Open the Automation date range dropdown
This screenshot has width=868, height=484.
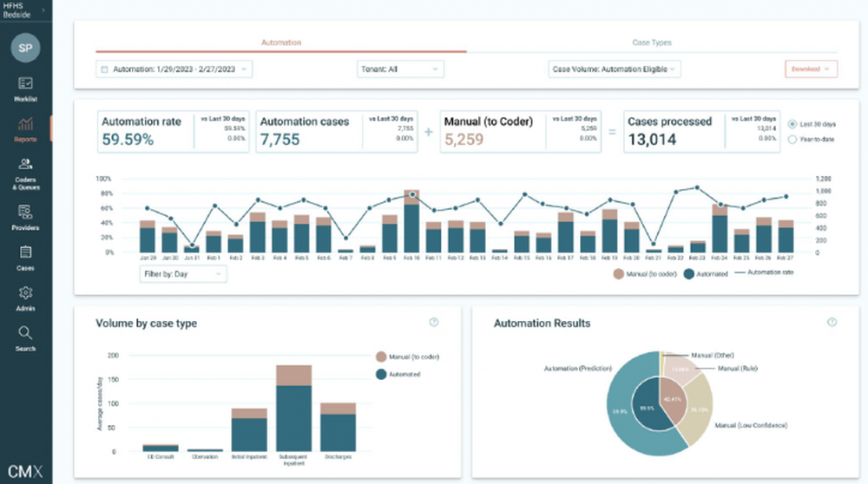174,69
